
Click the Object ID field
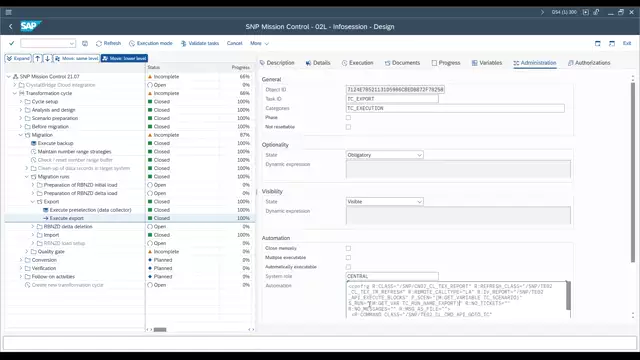(x=395, y=89)
